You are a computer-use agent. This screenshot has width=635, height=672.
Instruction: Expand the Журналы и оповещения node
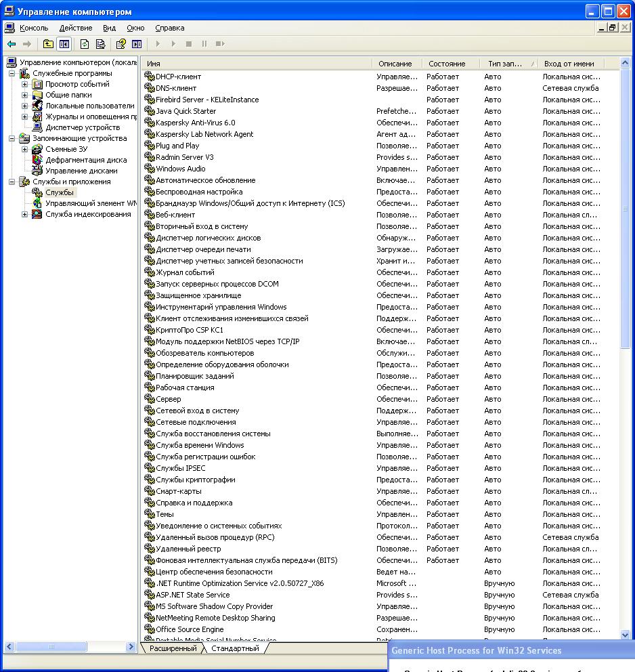pyautogui.click(x=25, y=117)
